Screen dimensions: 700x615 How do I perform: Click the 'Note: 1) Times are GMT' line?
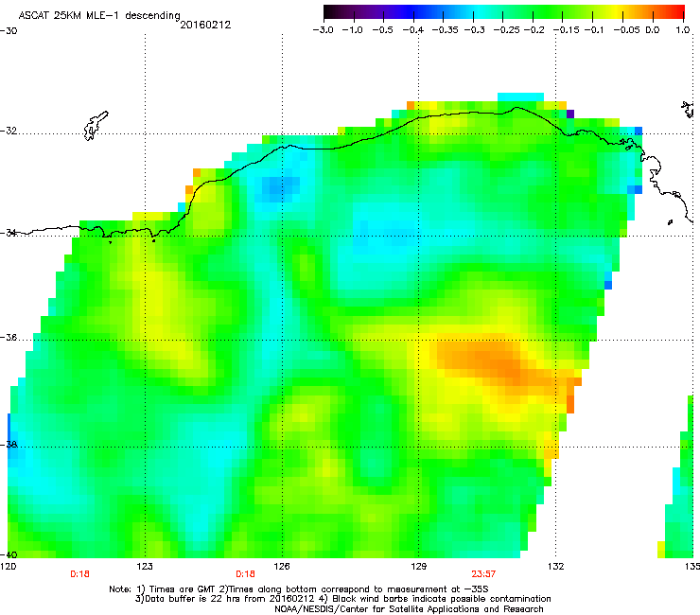[299, 589]
